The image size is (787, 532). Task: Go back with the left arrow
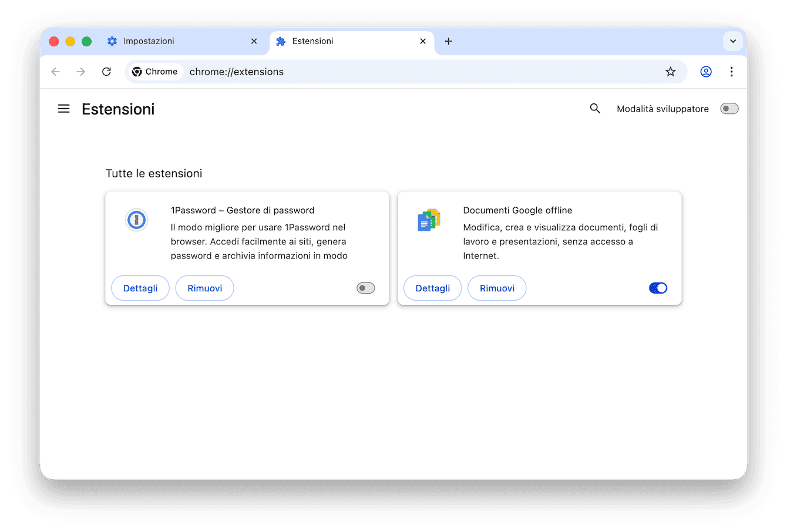pos(56,72)
